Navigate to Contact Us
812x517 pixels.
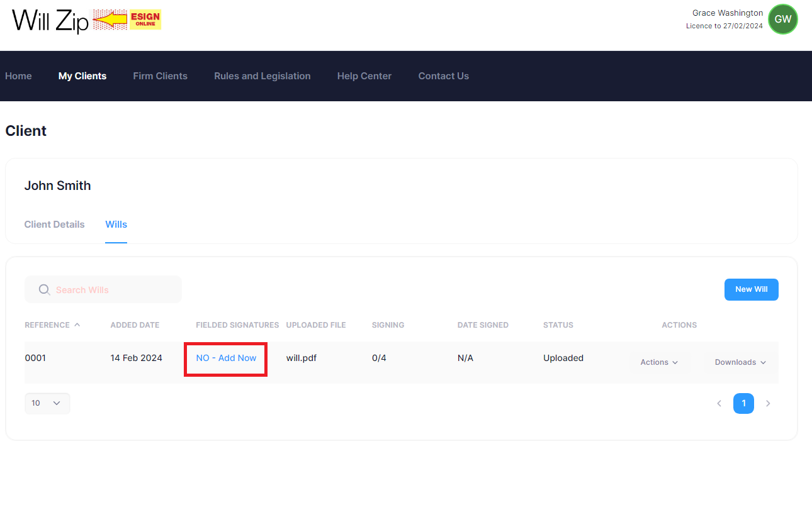444,76
